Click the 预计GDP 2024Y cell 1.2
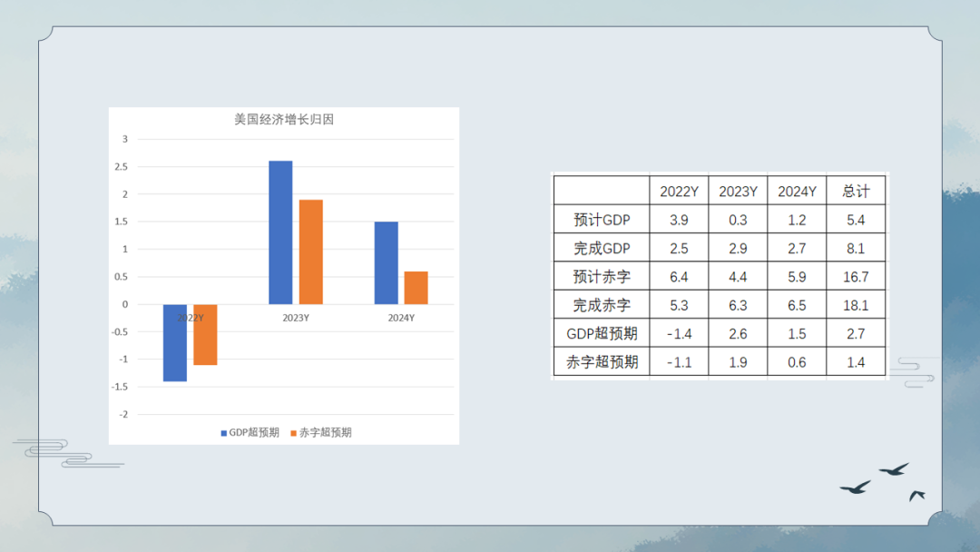Screen dimensions: 980x552 (x=797, y=220)
